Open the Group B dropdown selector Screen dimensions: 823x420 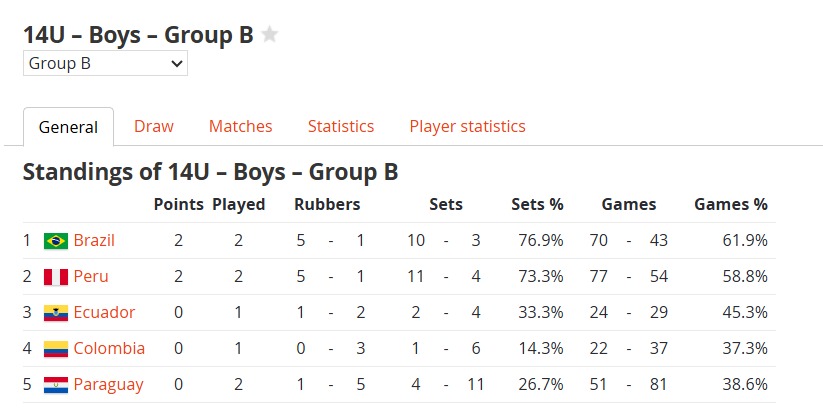pyautogui.click(x=105, y=64)
